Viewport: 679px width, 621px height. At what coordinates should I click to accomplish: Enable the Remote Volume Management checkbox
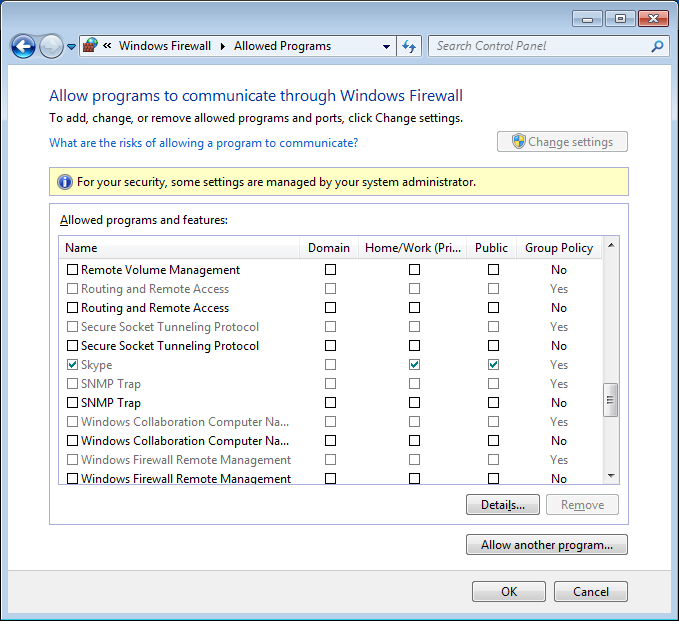point(72,270)
